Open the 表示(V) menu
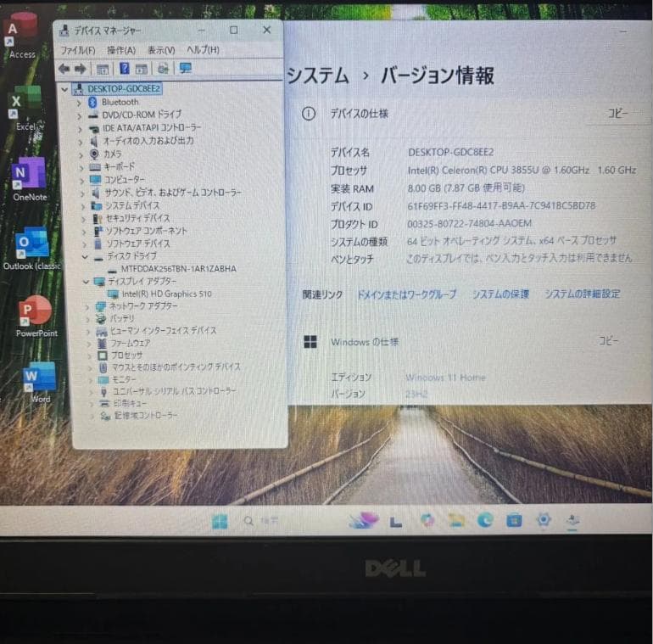 [x=161, y=50]
